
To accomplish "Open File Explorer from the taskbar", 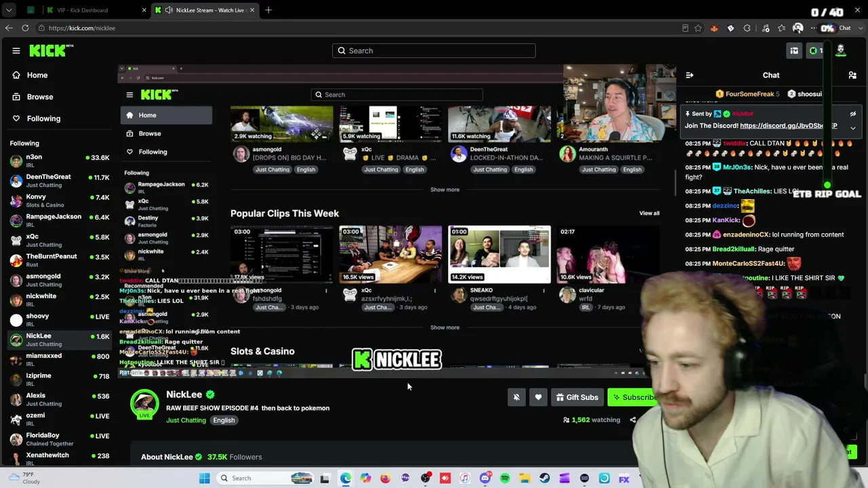I will click(x=525, y=479).
